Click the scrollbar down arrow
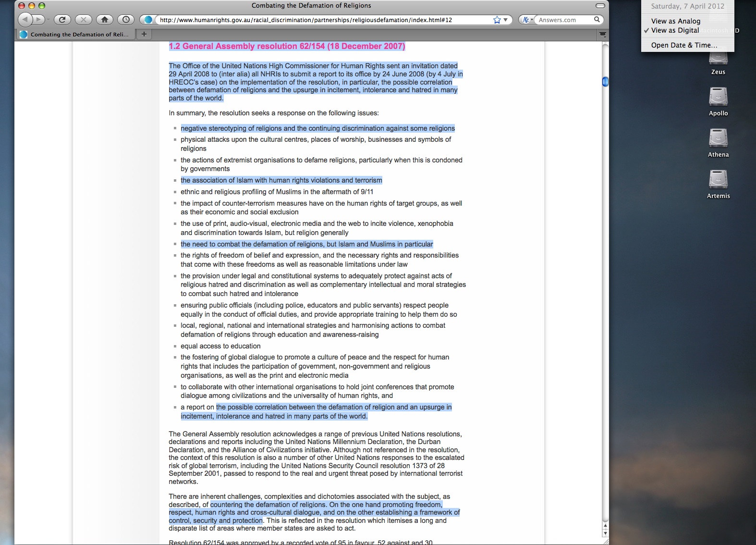Screen dimensions: 756x545 (x=605, y=533)
